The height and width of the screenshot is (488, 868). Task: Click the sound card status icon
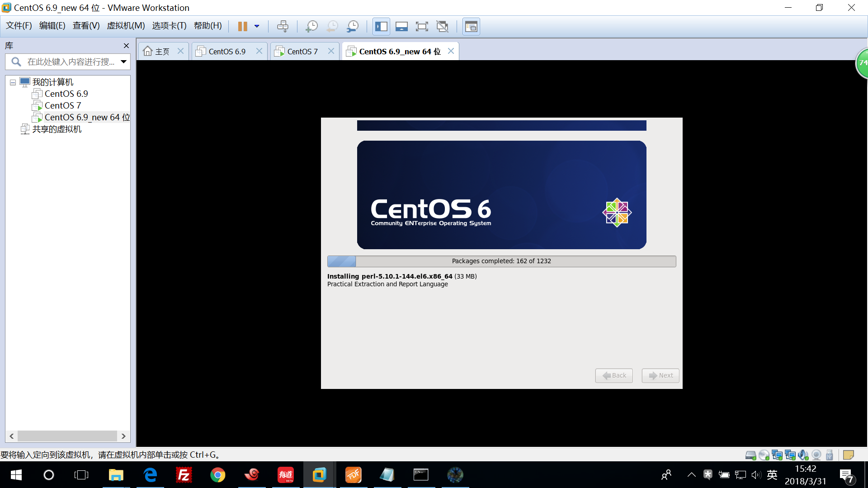(803, 455)
